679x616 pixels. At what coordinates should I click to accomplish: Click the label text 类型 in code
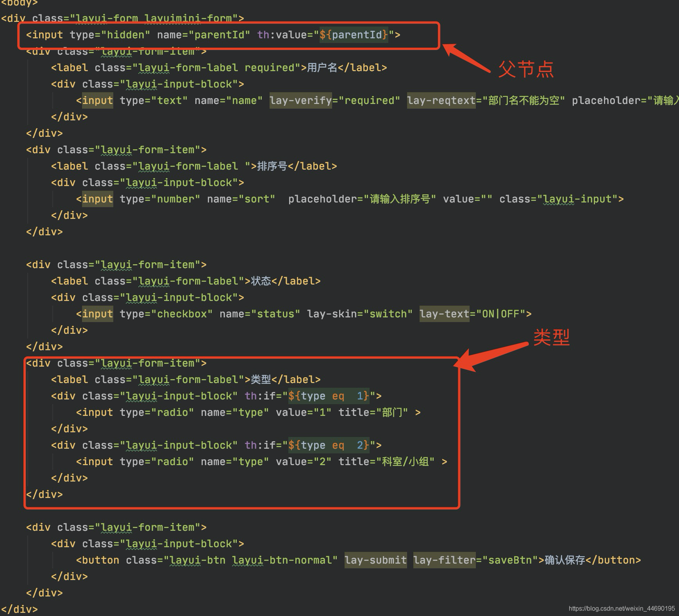(x=261, y=380)
